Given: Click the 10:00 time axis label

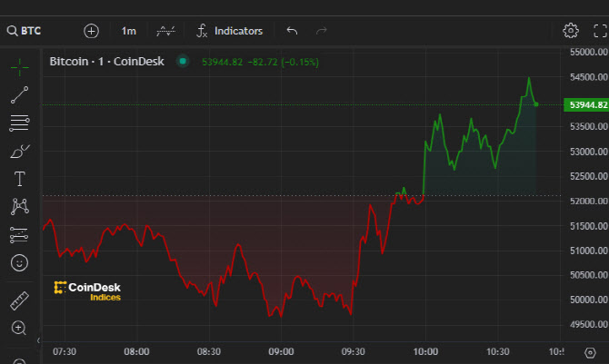Looking at the screenshot, I should (425, 351).
